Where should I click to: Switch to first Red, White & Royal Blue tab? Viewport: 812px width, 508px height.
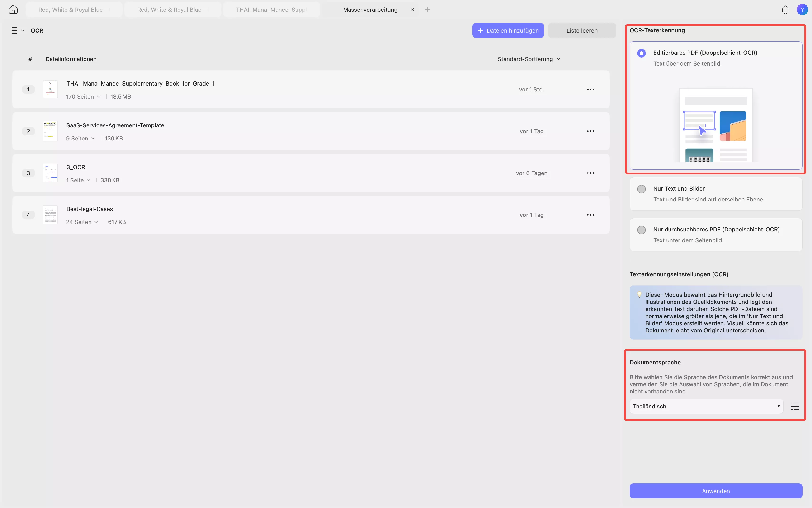tap(74, 10)
